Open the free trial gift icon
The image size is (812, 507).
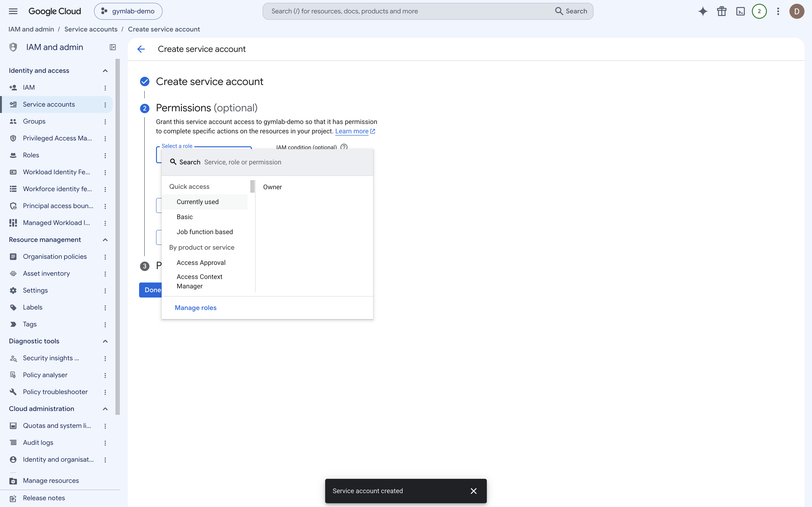[x=722, y=11]
